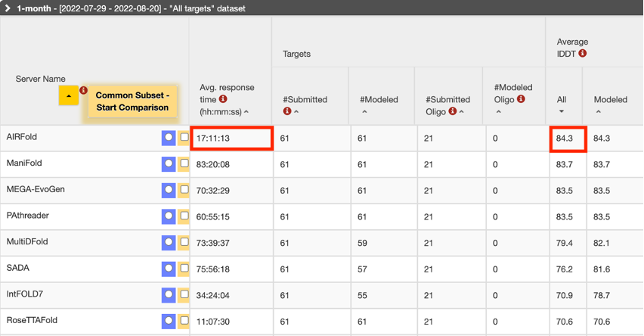The height and width of the screenshot is (336, 644).
Task: Collapse the 1-month dataset section chevron
Action: [x=7, y=8]
